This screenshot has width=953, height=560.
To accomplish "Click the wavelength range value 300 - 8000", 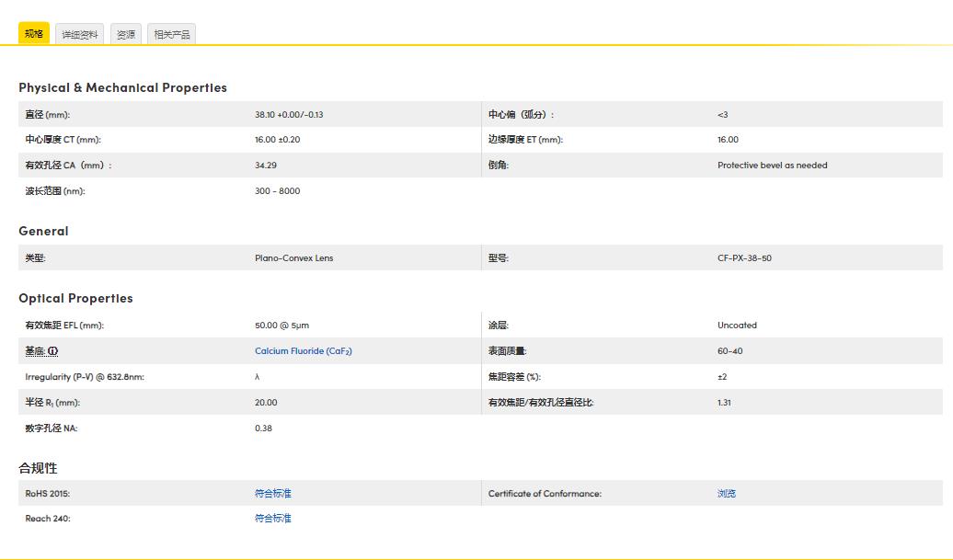I will click(277, 191).
